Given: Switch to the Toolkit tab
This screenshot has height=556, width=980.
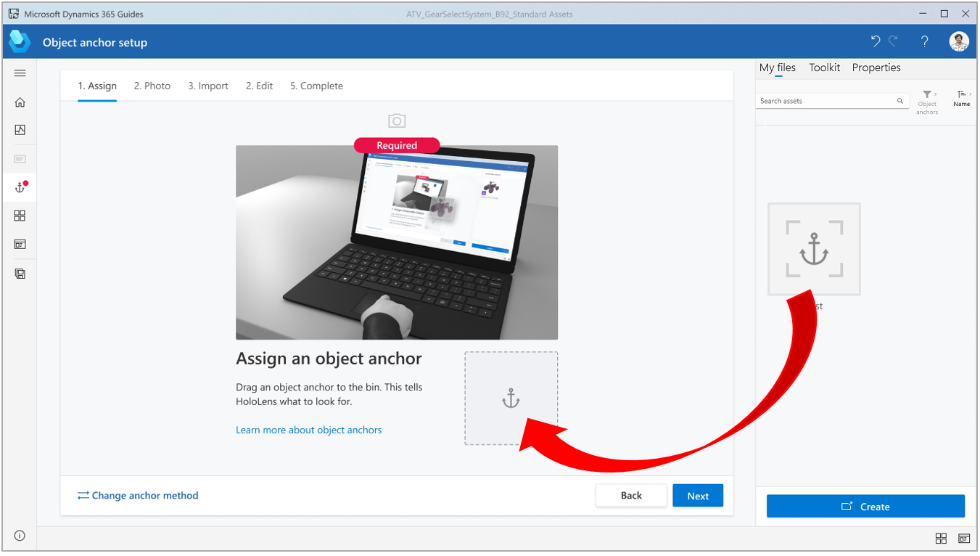Looking at the screenshot, I should pyautogui.click(x=824, y=67).
